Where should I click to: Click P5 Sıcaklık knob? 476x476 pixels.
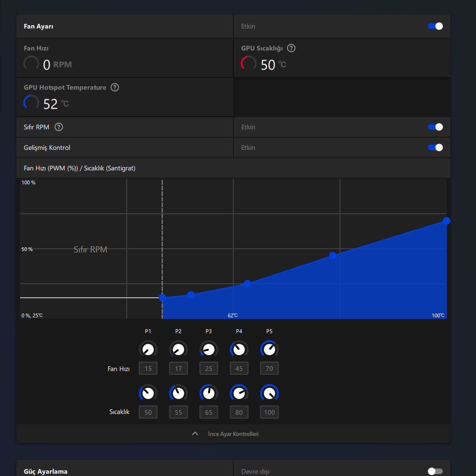coord(270,393)
